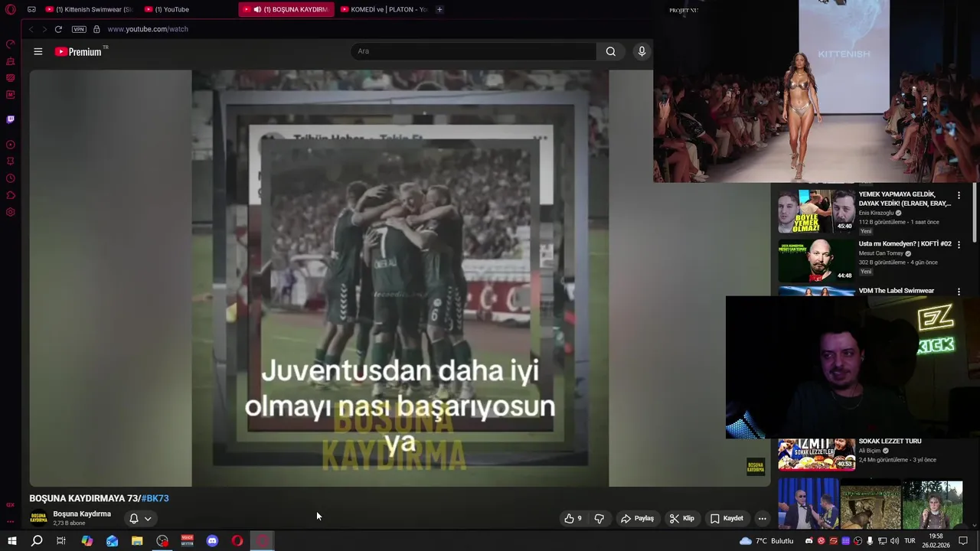Start voice search with microphone icon

(642, 51)
